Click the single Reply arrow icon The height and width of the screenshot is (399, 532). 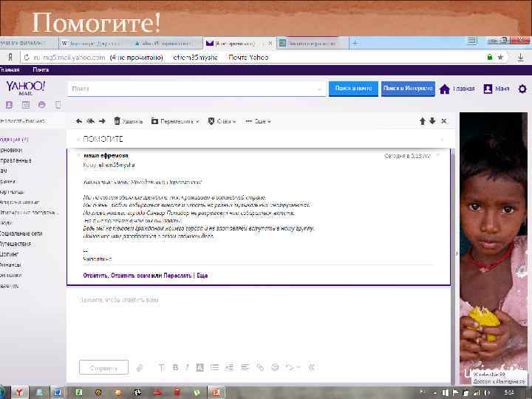[79, 121]
